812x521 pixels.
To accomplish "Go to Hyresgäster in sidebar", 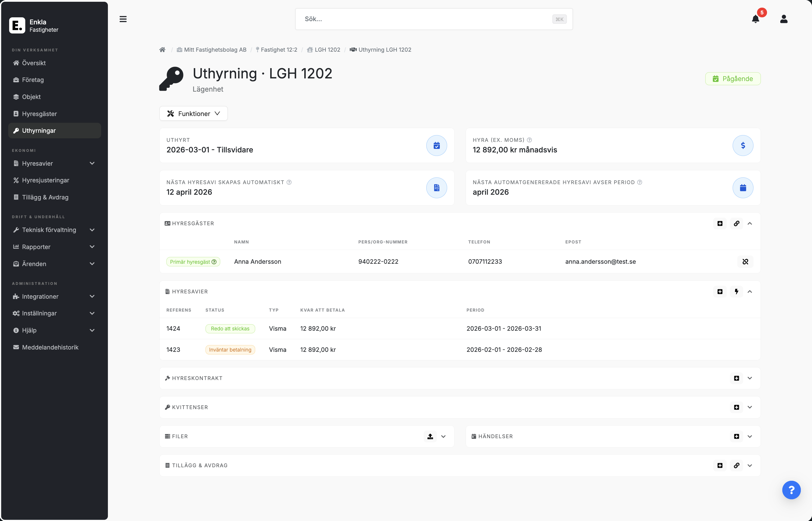I will tap(39, 114).
